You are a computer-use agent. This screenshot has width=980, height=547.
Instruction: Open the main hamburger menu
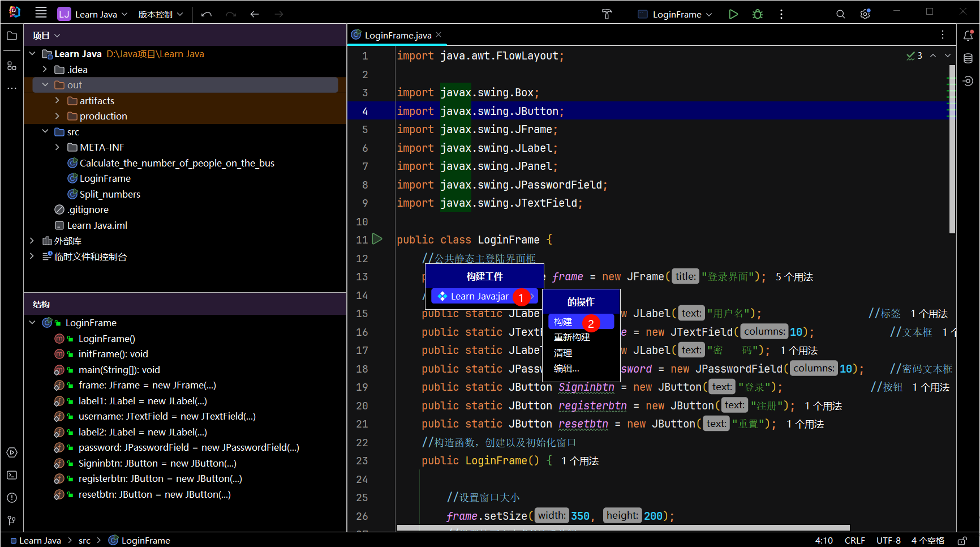(x=41, y=13)
